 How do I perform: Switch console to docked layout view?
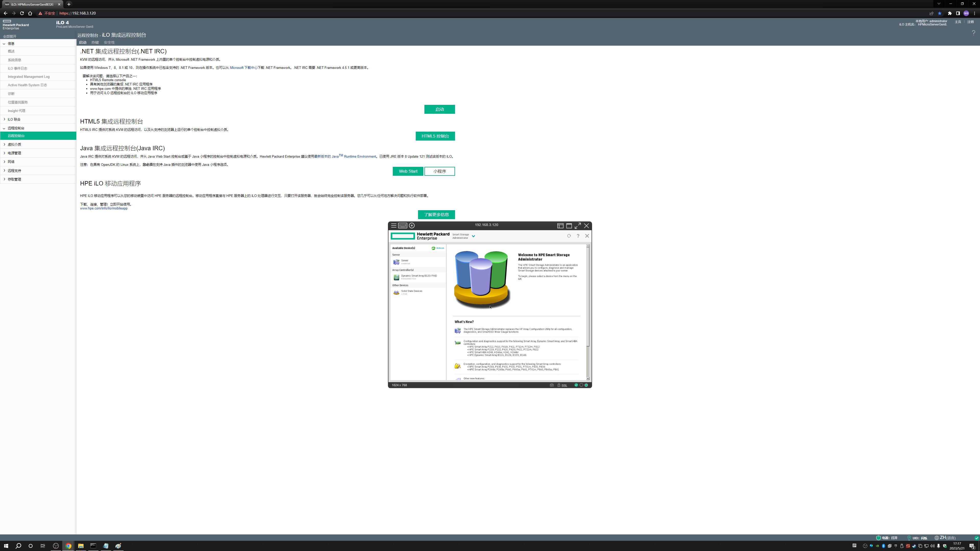(x=560, y=226)
